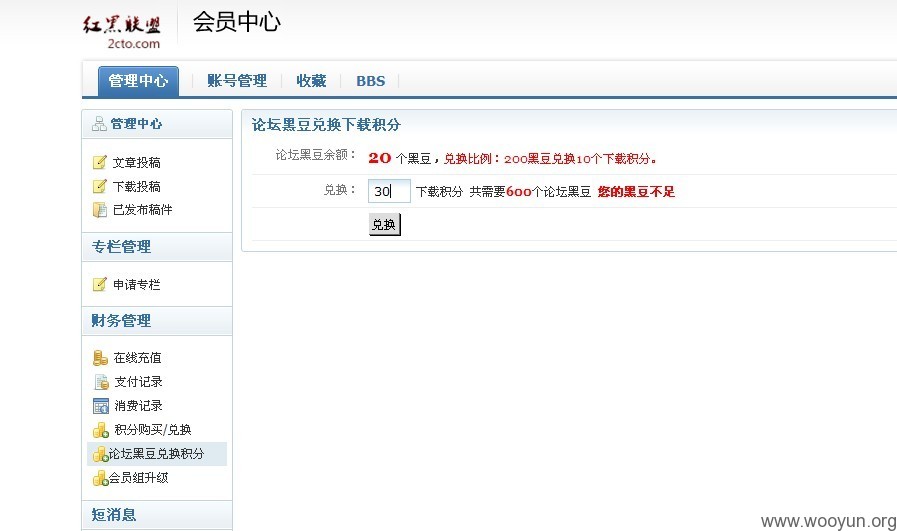897x531 pixels.
Task: Go to 已发布稿件 list
Action: click(x=142, y=210)
